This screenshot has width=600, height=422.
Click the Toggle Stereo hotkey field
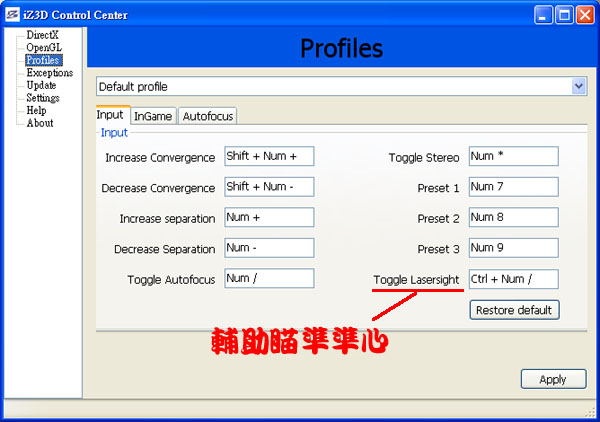pyautogui.click(x=514, y=156)
